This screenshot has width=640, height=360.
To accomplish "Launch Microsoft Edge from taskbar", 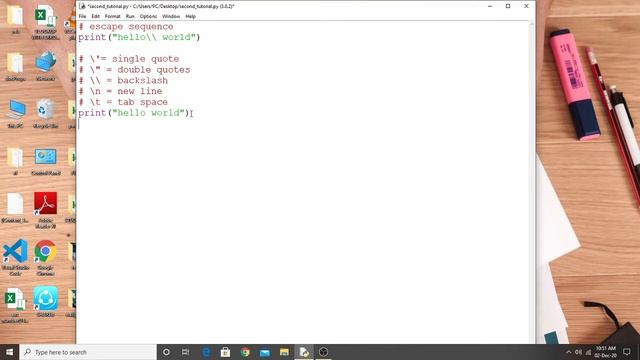I will coord(206,352).
